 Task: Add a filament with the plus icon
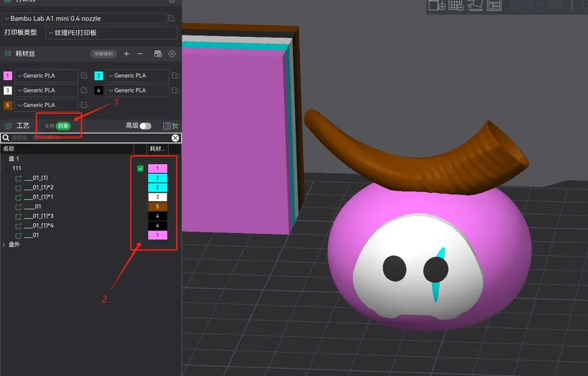pyautogui.click(x=126, y=54)
